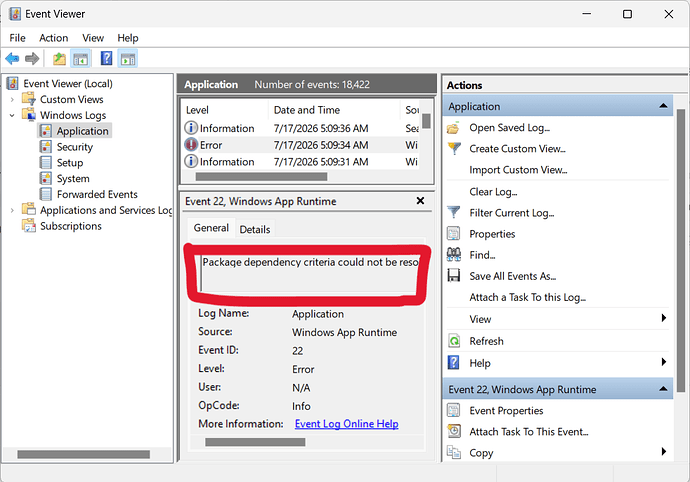Click the Setup log icon
The width and height of the screenshot is (690, 482).
46,162
